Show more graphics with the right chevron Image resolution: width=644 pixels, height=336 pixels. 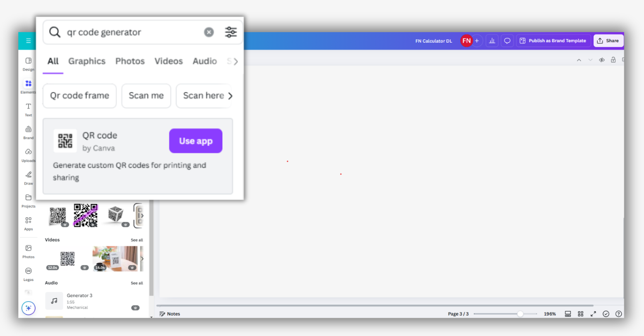[x=142, y=216]
